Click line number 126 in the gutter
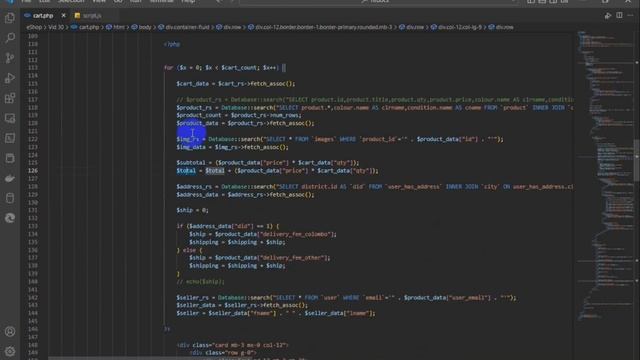 pyautogui.click(x=33, y=171)
